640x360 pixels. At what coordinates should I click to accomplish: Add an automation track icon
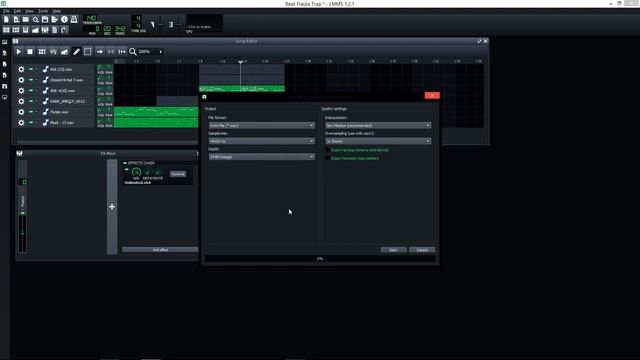point(64,52)
